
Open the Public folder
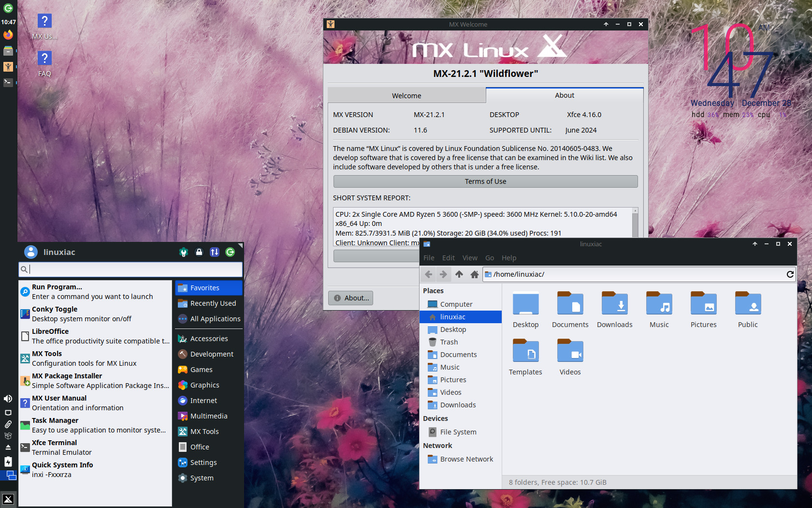tap(748, 310)
